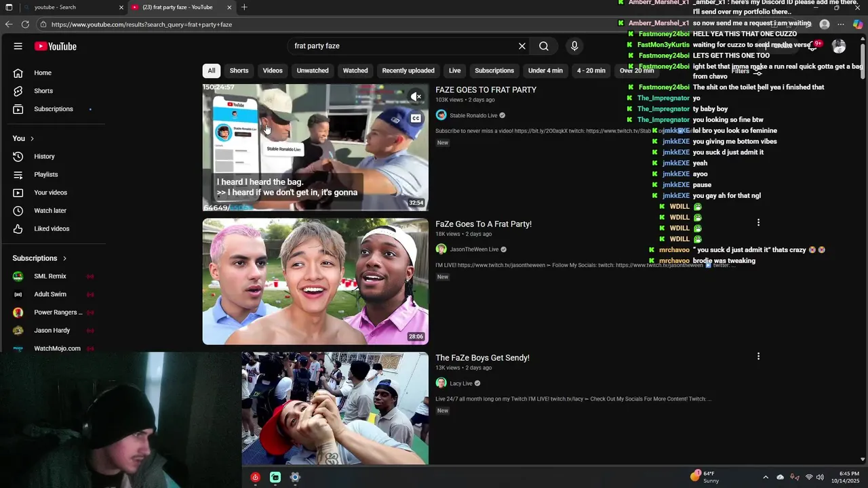Click the browser address bar URL
The width and height of the screenshot is (868, 488).
(141, 24)
